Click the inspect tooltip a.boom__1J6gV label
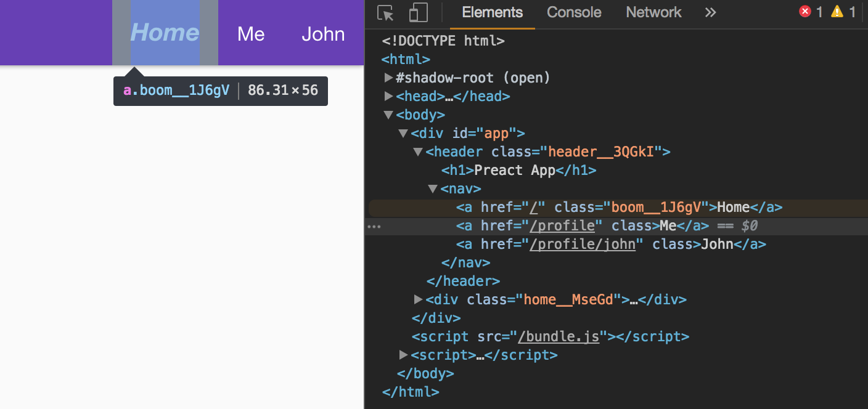 pyautogui.click(x=176, y=91)
